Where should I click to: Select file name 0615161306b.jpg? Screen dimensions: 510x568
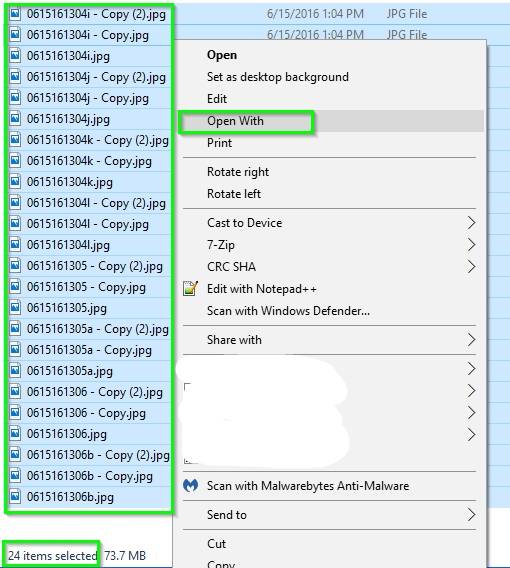(x=70, y=497)
